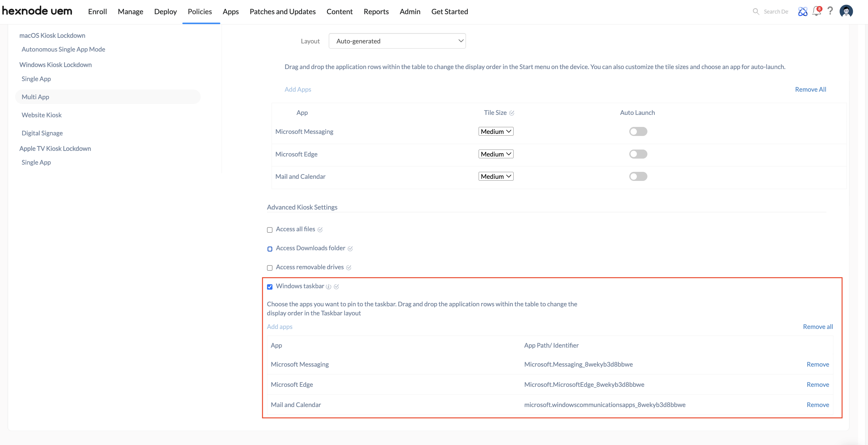
Task: Select Single App under Windows Kiosk Lockdown
Action: click(x=36, y=79)
